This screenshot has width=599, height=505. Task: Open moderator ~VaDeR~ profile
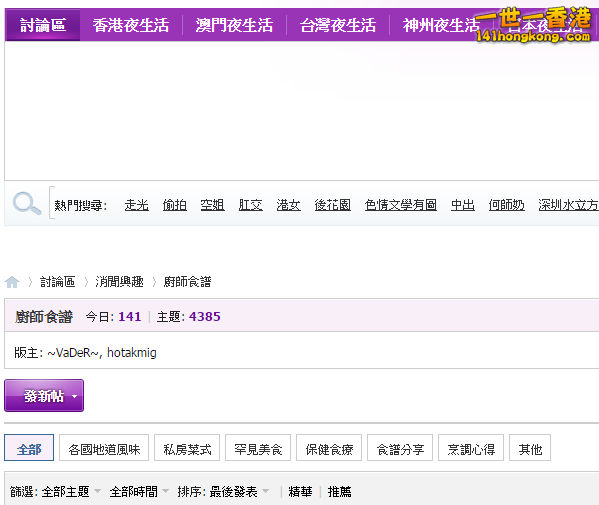(73, 353)
